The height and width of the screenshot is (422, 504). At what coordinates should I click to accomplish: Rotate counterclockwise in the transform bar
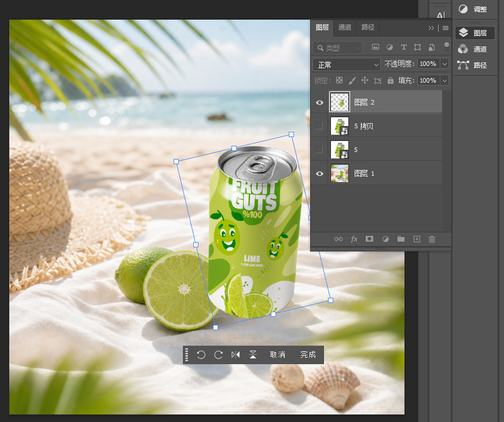click(x=201, y=354)
